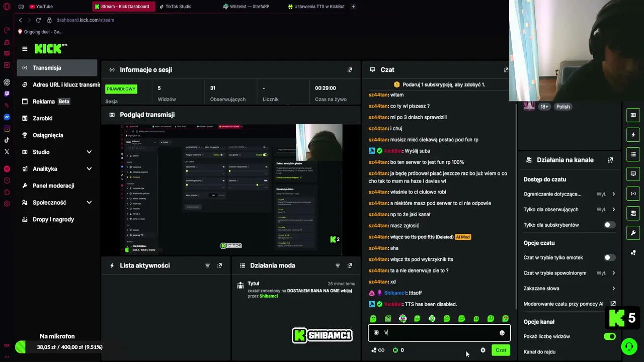Open Panel moderacji in sidebar

tap(57, 186)
